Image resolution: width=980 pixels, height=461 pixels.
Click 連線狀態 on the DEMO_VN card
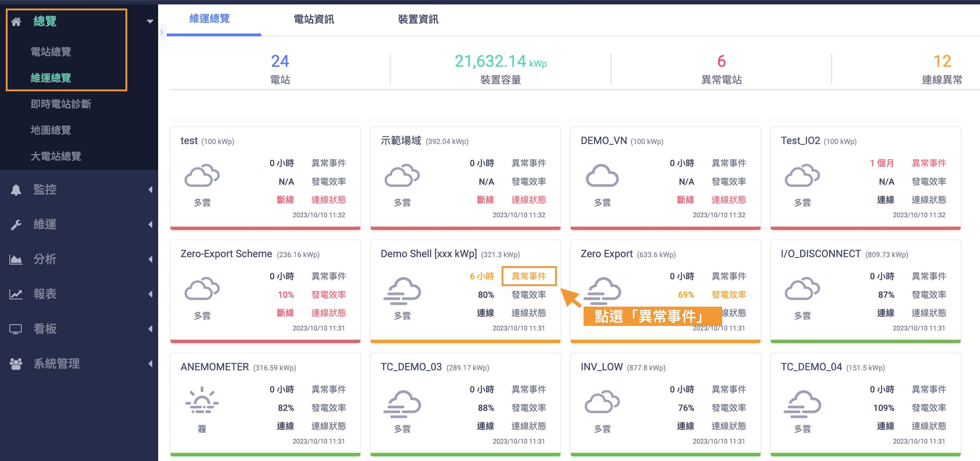click(x=729, y=200)
